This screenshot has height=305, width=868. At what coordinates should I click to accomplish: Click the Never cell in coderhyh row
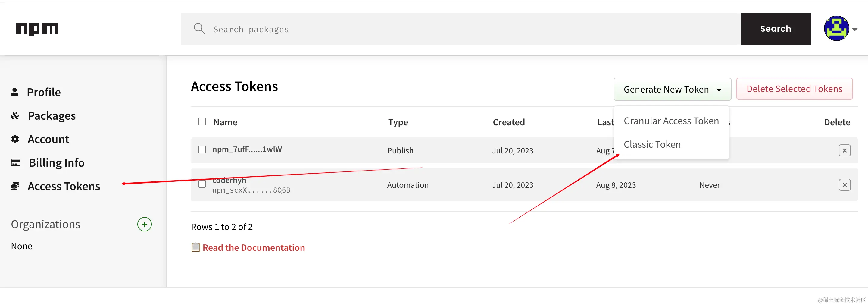[709, 185]
